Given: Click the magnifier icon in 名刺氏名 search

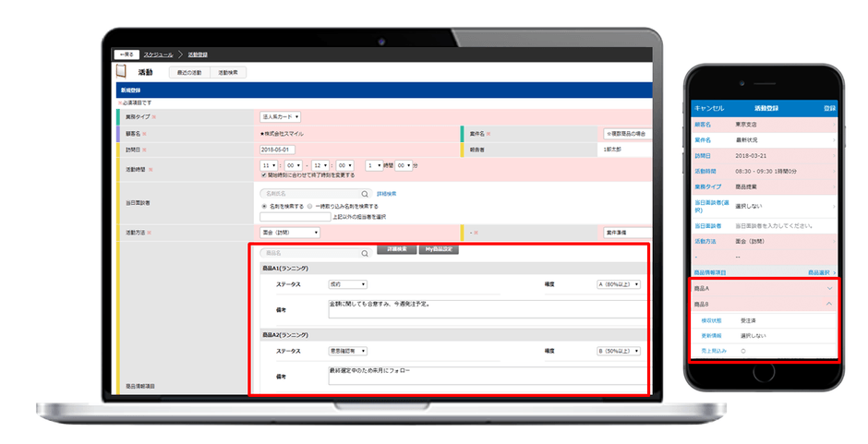Looking at the screenshot, I should click(x=365, y=194).
